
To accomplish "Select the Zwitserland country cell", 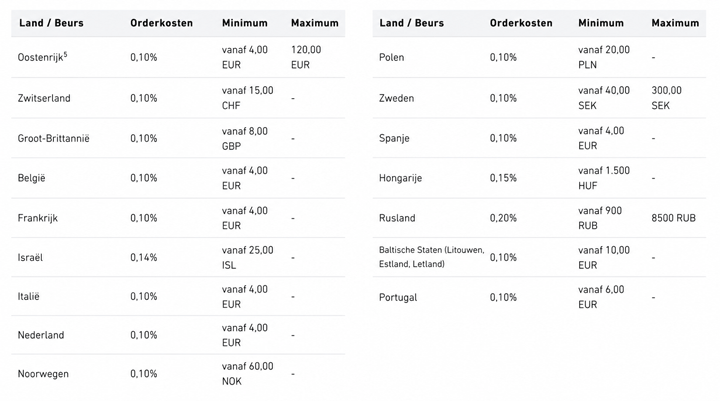I will pos(44,98).
